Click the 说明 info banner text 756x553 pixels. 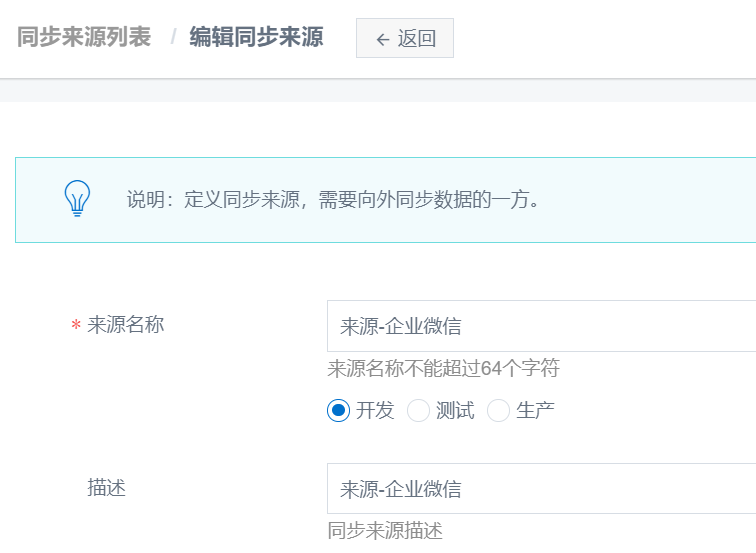pyautogui.click(x=333, y=199)
